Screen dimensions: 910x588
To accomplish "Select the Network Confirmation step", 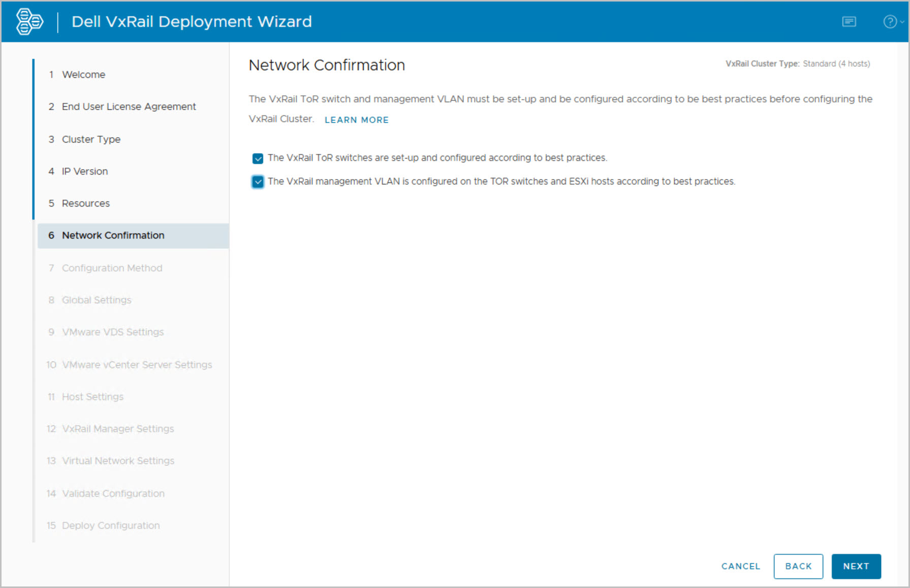I will point(113,236).
